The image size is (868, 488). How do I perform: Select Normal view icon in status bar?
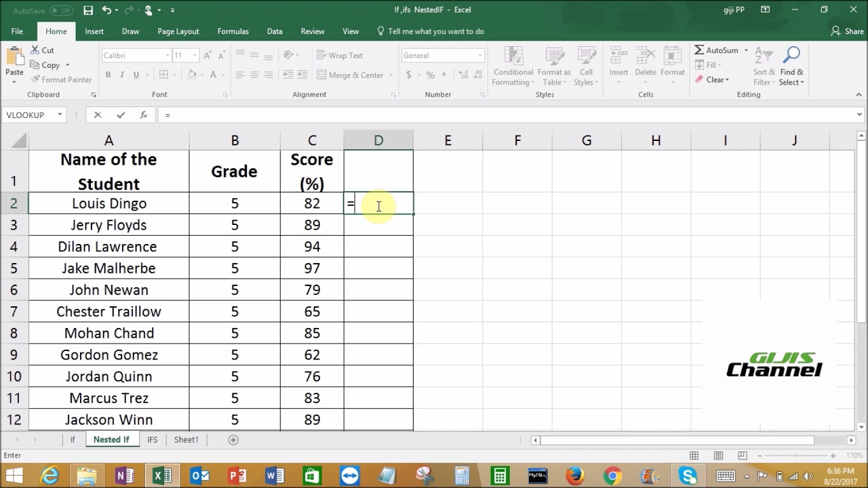[694, 455]
